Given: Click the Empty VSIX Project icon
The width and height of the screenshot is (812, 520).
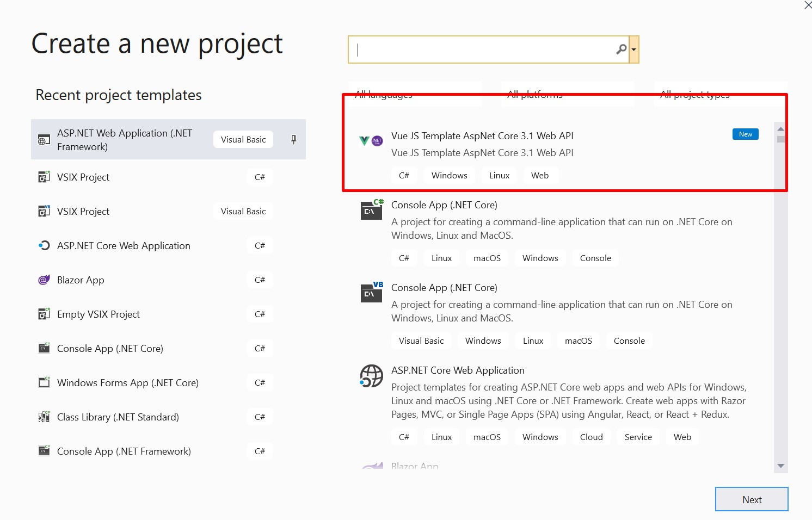Looking at the screenshot, I should tap(44, 314).
